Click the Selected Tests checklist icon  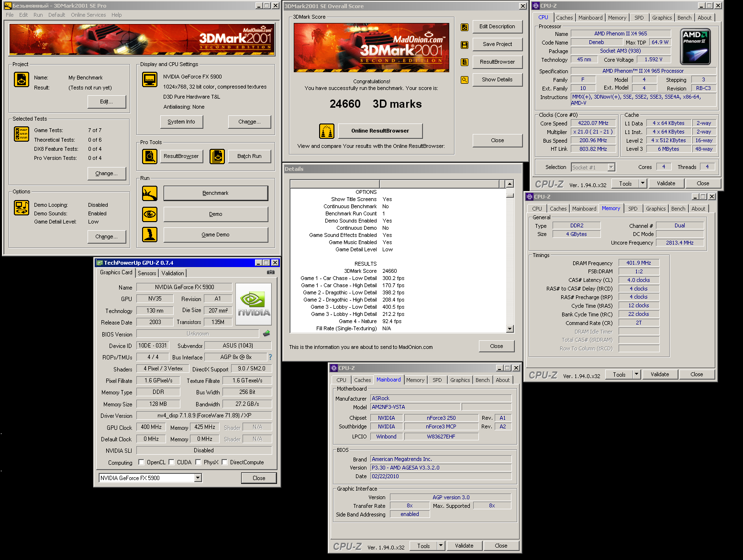pos(22,134)
